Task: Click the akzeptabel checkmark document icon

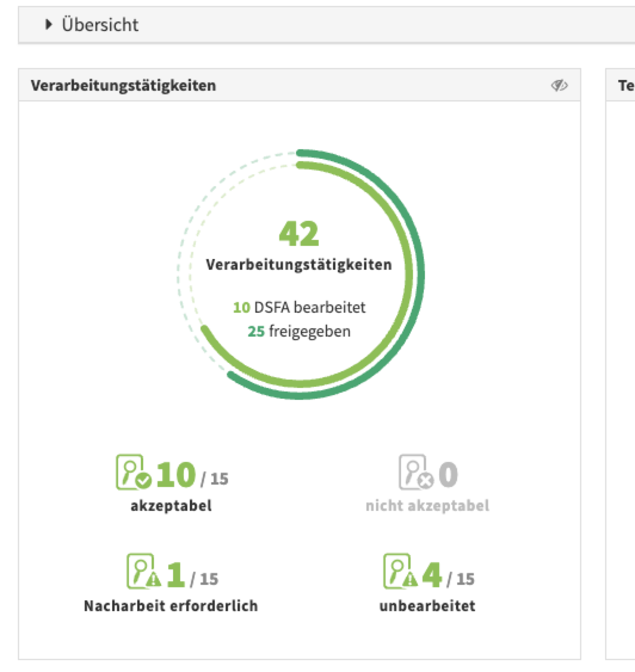Action: (x=133, y=472)
